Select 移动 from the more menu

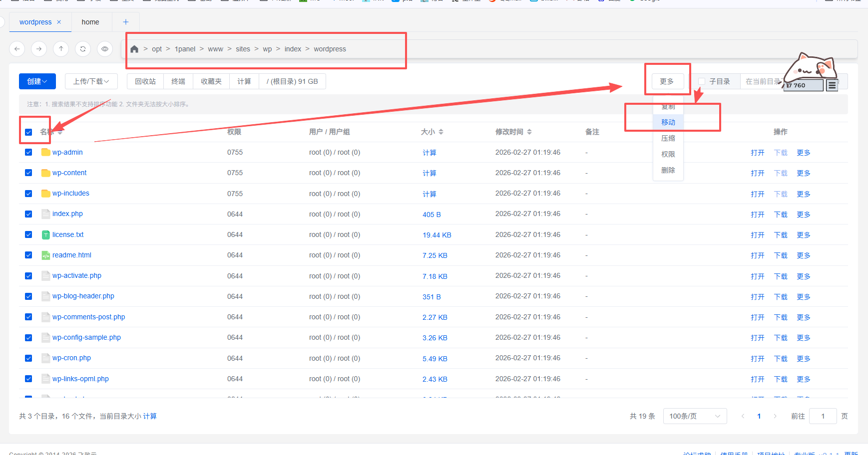(x=668, y=122)
